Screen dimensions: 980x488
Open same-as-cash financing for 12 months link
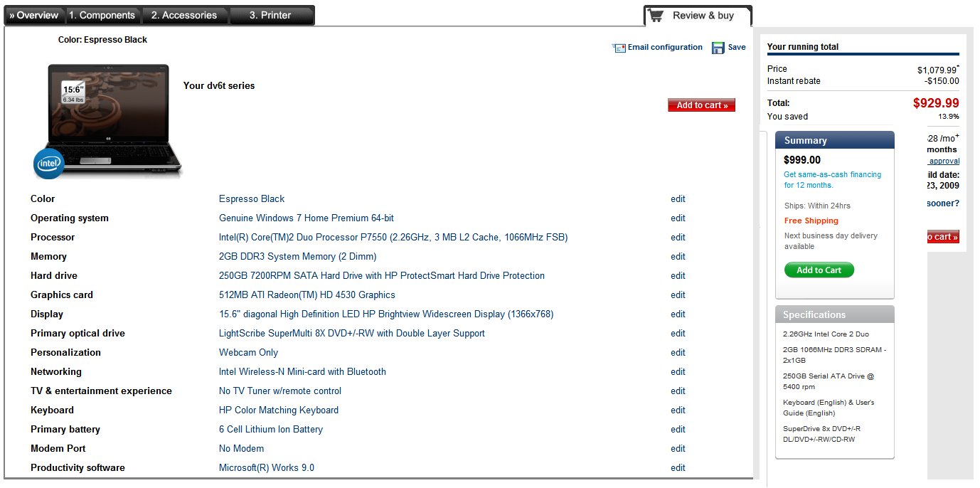[x=832, y=180]
